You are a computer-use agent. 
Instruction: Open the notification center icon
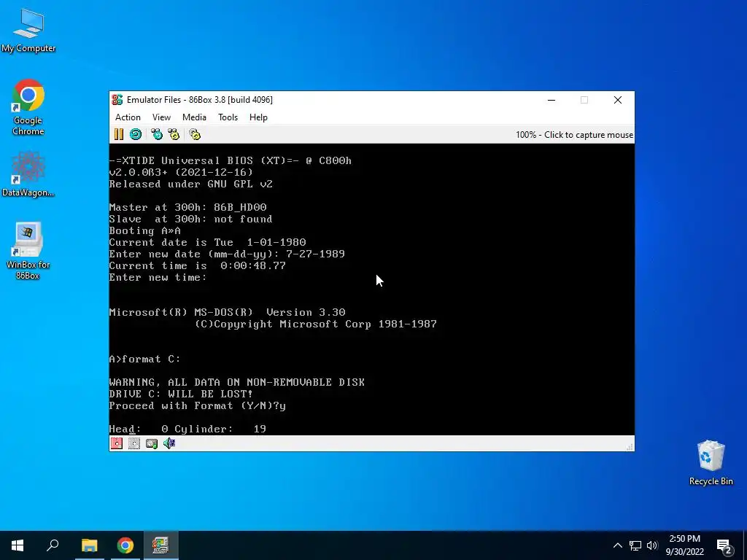coord(724,546)
